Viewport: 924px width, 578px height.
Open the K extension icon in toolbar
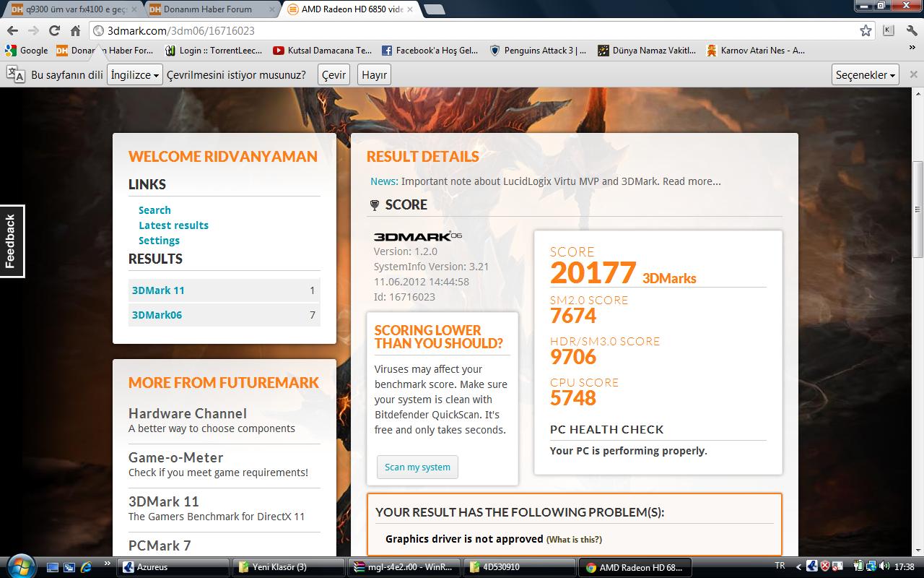[x=889, y=30]
